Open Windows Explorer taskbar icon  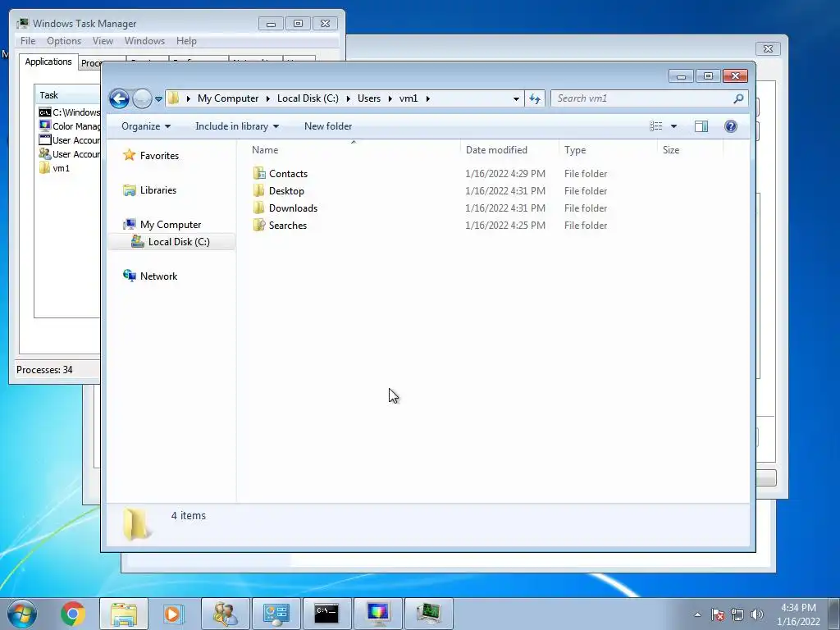click(x=124, y=614)
